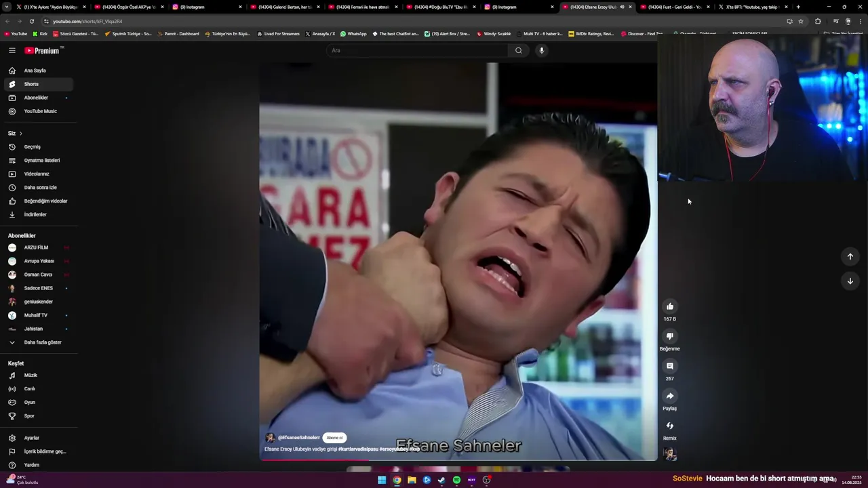Go to previous Short with up arrow
The width and height of the screenshot is (868, 488).
click(850, 256)
